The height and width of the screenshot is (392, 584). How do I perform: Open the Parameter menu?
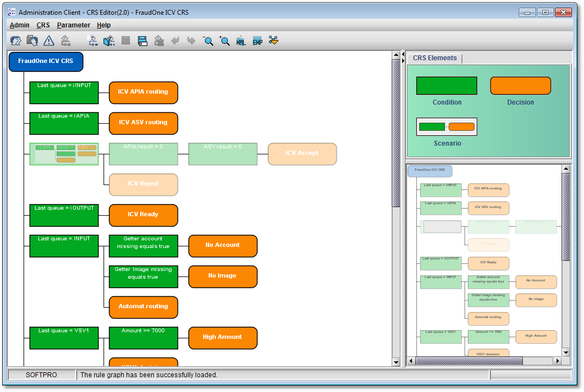coord(73,25)
